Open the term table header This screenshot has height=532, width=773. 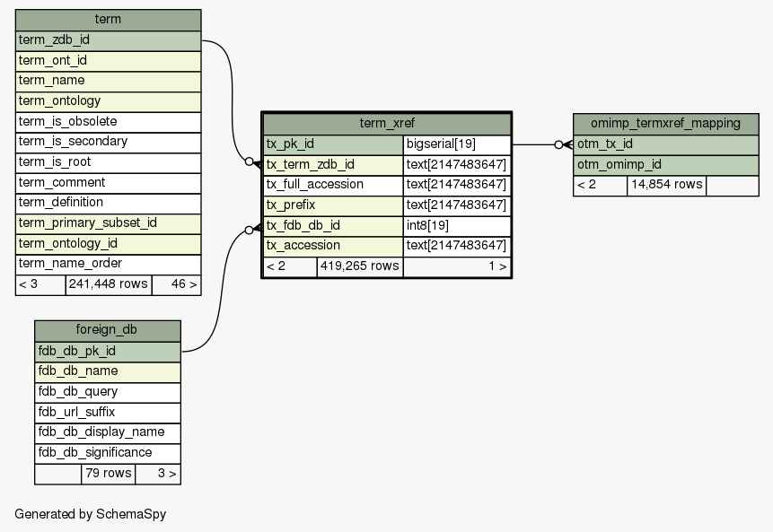pos(108,20)
